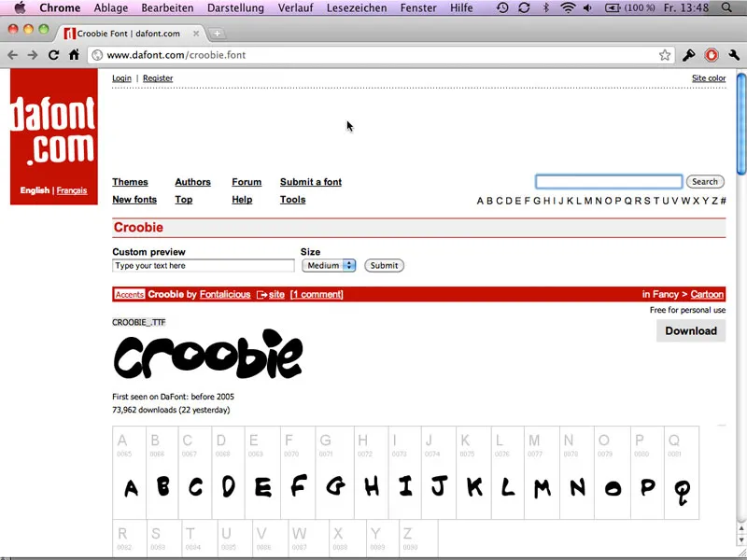Click the letter Q character map cell
Screen dimensions: 747x560
(x=683, y=473)
